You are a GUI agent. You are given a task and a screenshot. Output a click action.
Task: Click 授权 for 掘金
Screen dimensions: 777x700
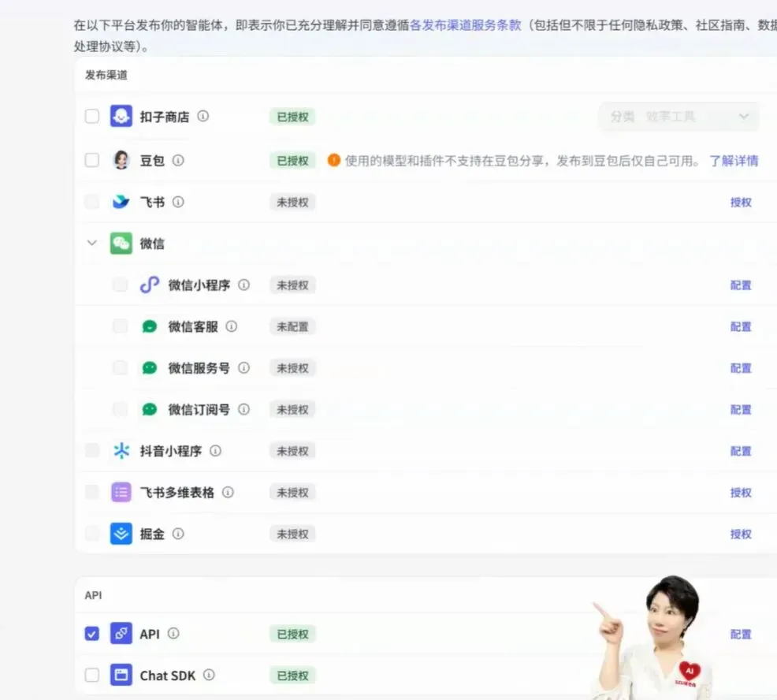click(741, 534)
